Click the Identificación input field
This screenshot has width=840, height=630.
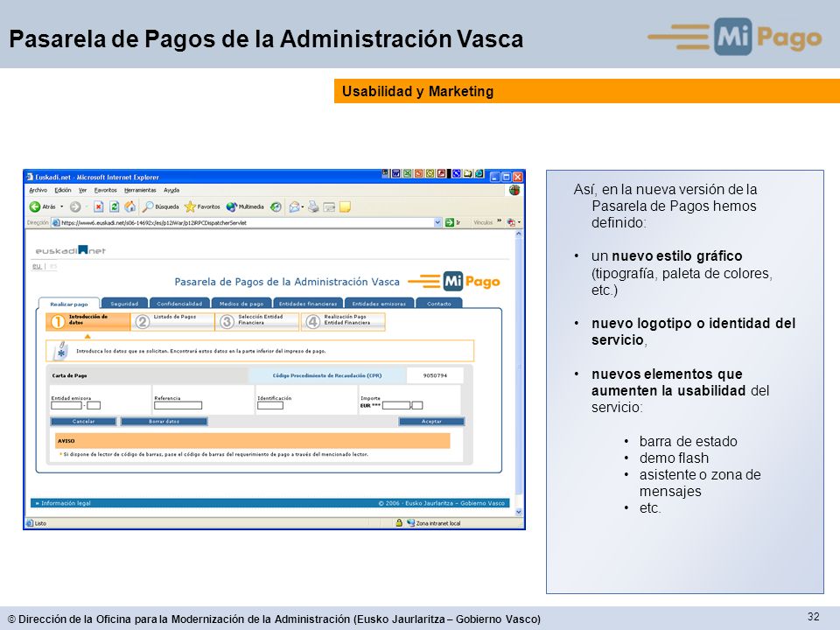270,405
